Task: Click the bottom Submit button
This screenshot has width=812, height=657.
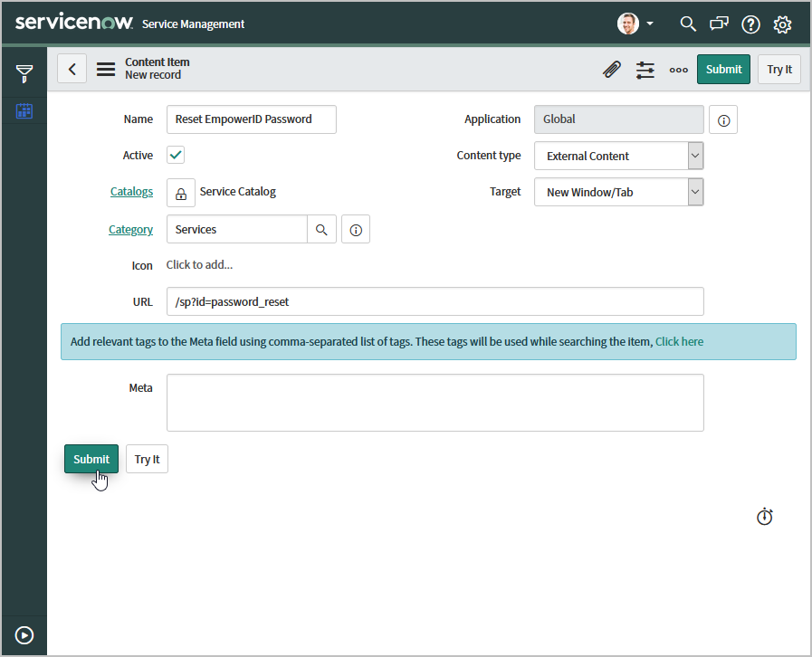Action: (91, 459)
